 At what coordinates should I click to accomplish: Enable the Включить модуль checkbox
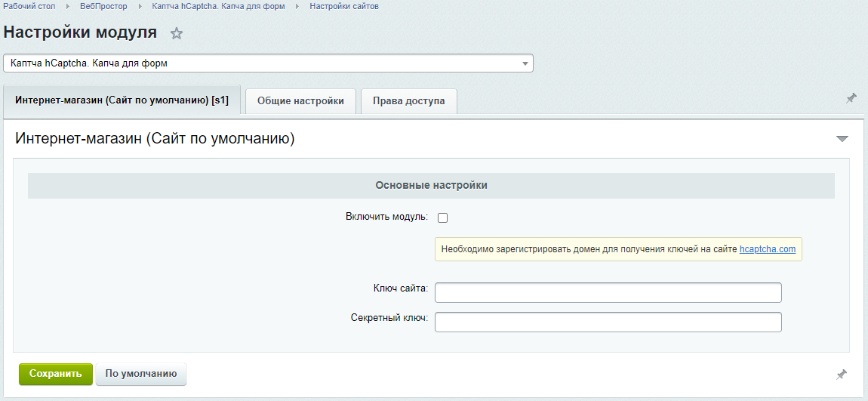coord(442,217)
